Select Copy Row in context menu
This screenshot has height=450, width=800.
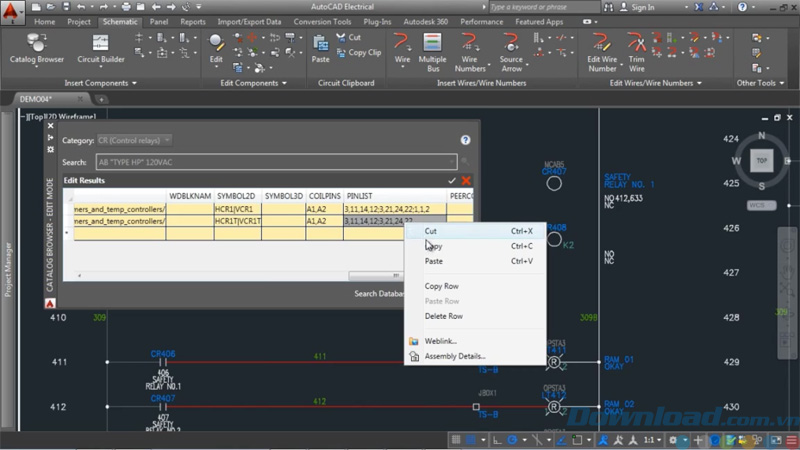pyautogui.click(x=441, y=286)
